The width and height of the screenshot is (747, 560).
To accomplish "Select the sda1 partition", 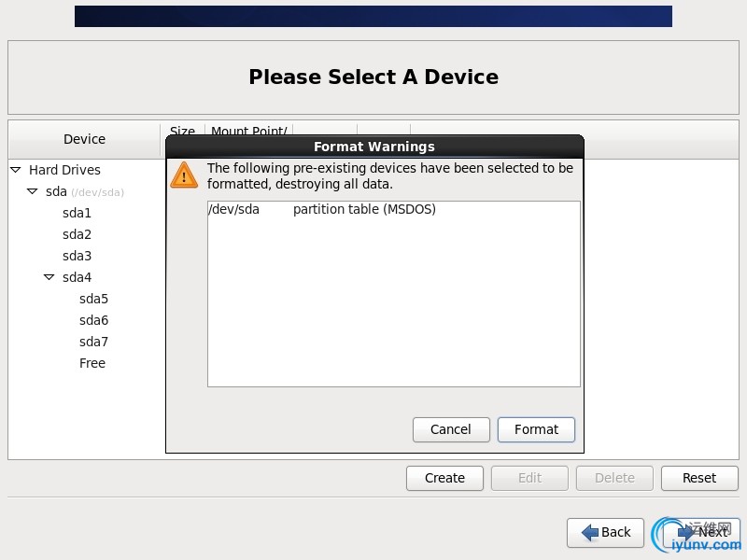I will [77, 213].
